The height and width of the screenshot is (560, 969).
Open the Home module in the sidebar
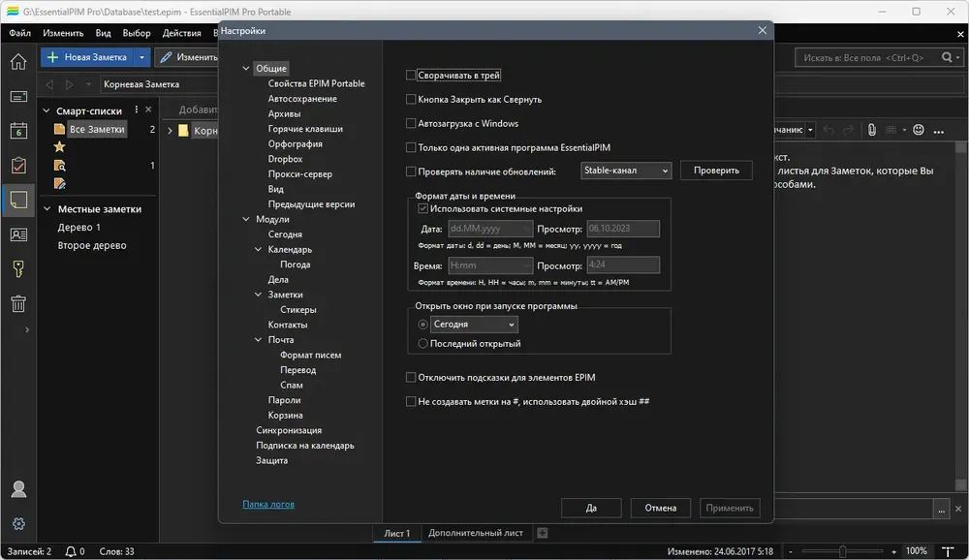(x=18, y=61)
